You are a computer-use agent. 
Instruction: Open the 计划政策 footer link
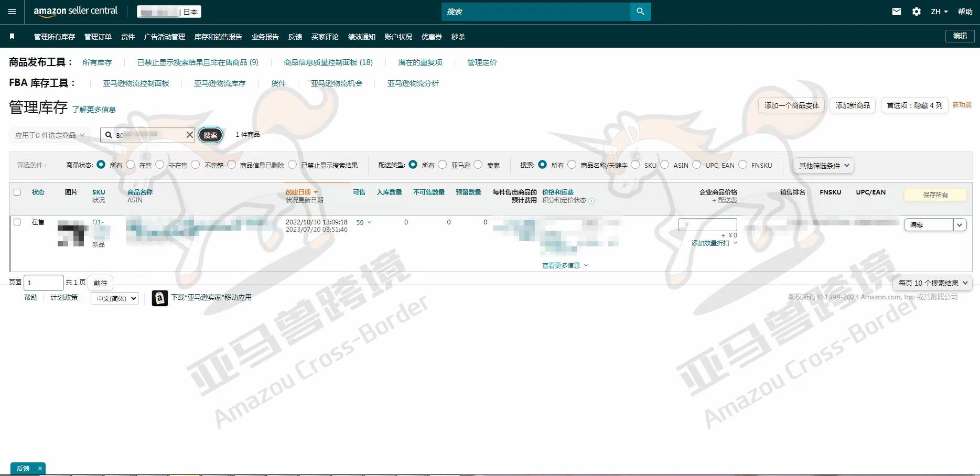pos(64,297)
